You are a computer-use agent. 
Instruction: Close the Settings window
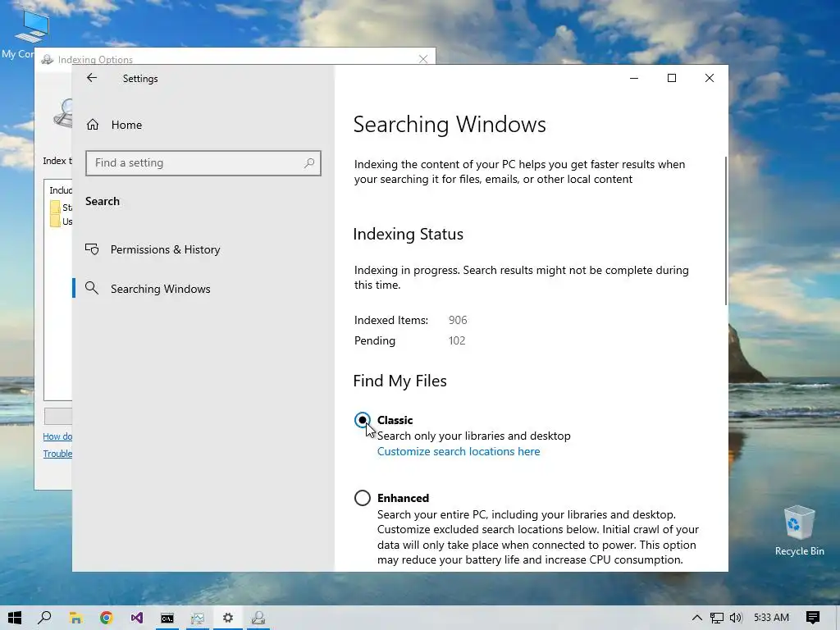[710, 78]
